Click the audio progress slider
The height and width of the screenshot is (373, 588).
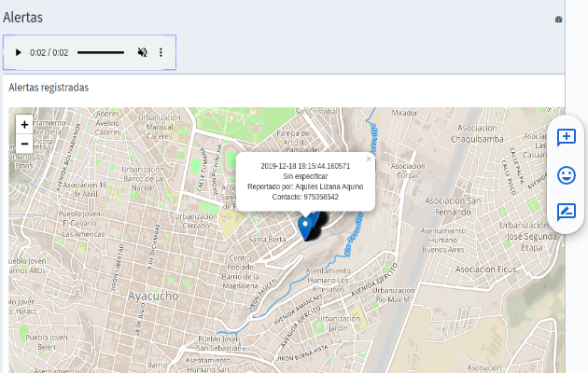pyautogui.click(x=101, y=53)
